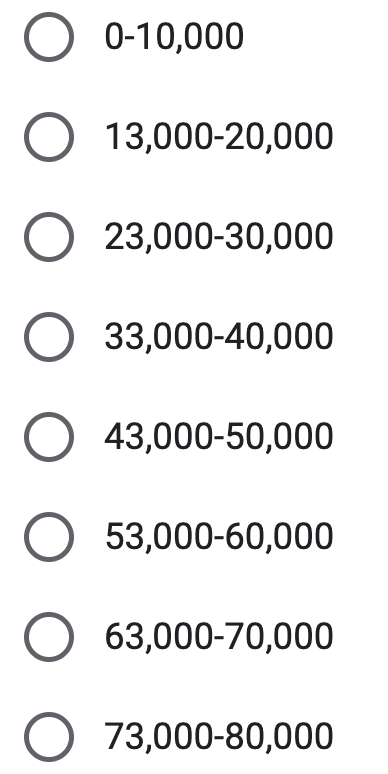
Task: Choose the 53,000-60,000 radio circle
Action: point(49,537)
